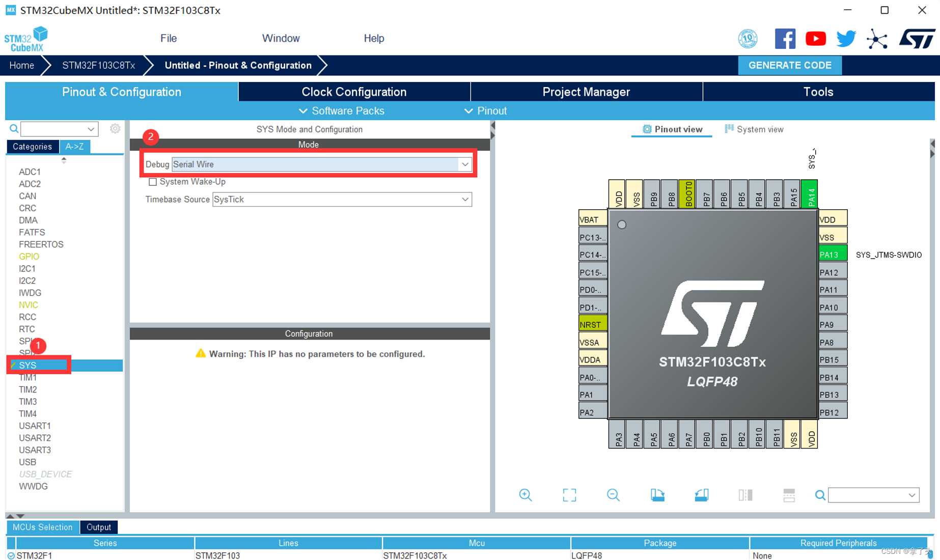Select Pinout view

pos(671,129)
